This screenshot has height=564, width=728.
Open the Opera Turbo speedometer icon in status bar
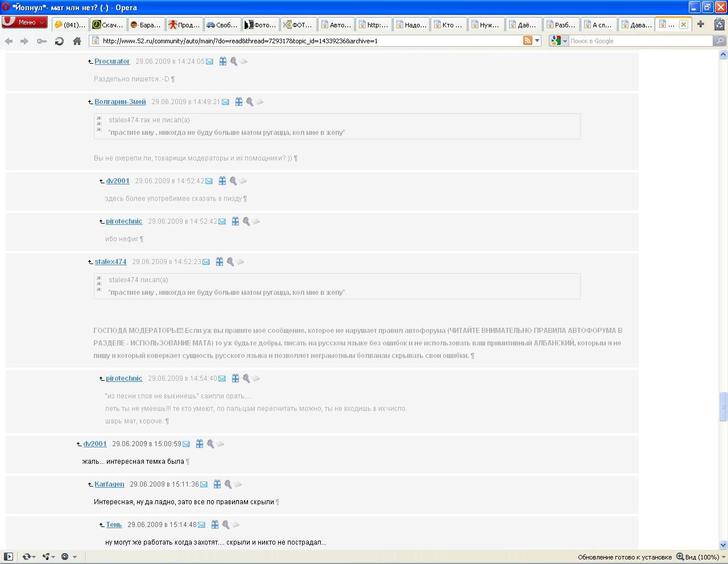pyautogui.click(x=65, y=557)
